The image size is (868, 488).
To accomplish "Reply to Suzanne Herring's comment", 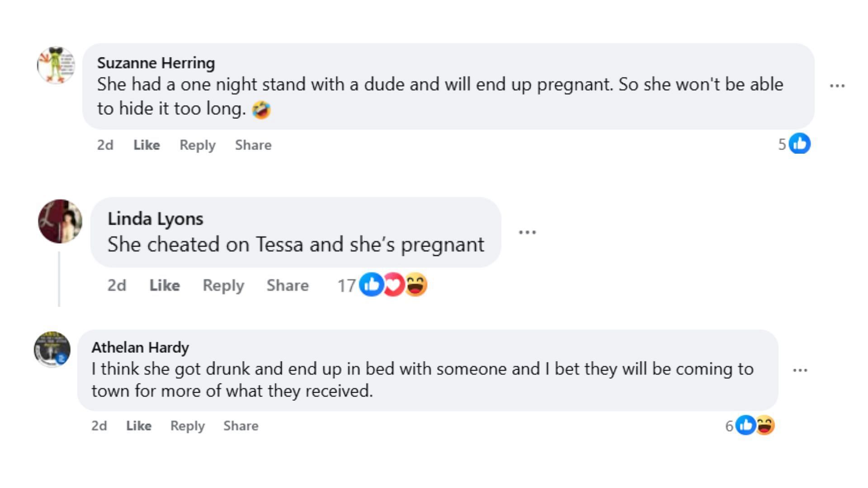I will tap(198, 145).
